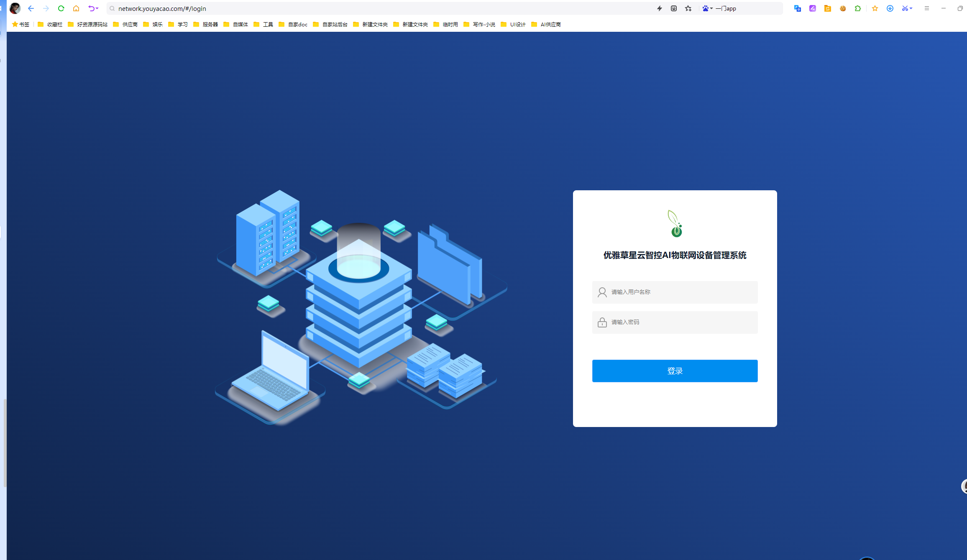This screenshot has height=560, width=967.
Task: Open the green puzzle extensions icon
Action: tap(858, 8)
